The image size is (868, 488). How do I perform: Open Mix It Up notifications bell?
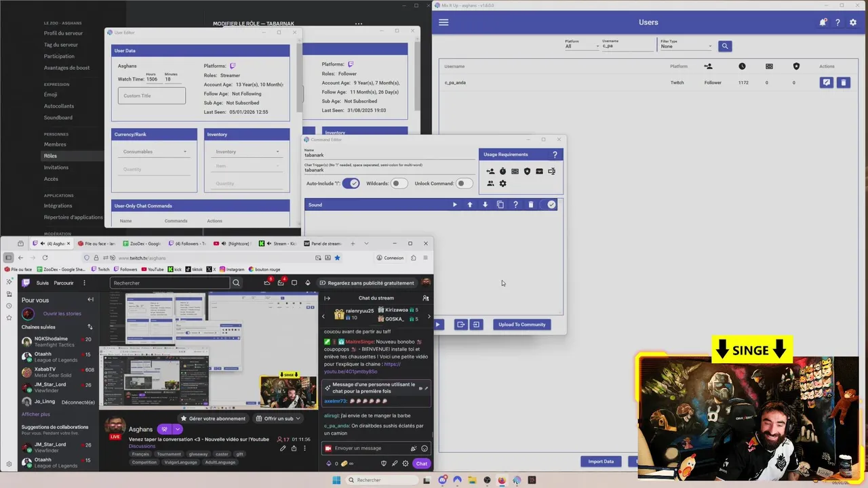pyautogui.click(x=823, y=22)
